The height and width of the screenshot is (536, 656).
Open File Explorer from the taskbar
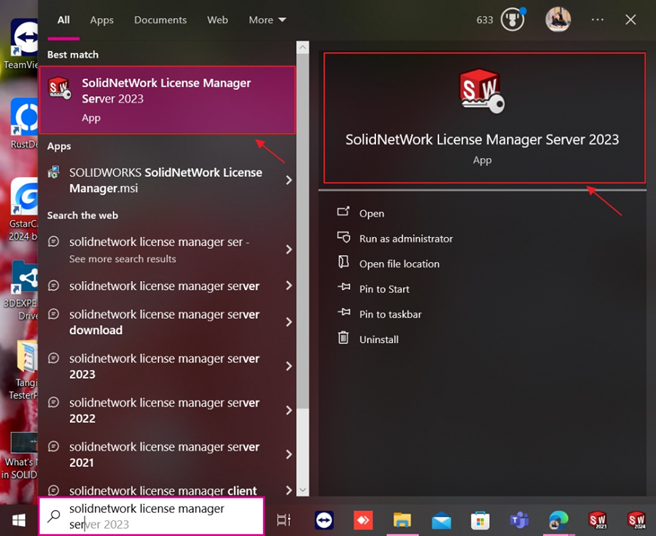tap(402, 521)
